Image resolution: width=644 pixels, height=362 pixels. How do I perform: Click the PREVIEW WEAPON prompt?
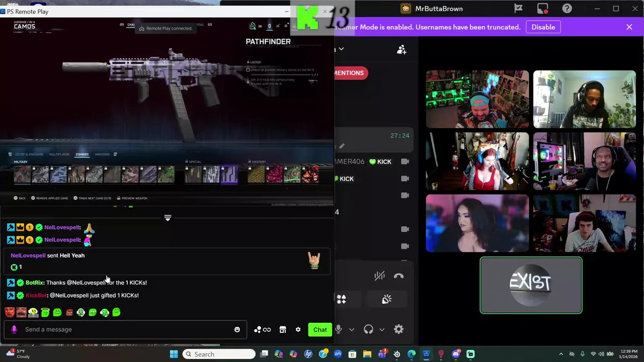click(132, 198)
